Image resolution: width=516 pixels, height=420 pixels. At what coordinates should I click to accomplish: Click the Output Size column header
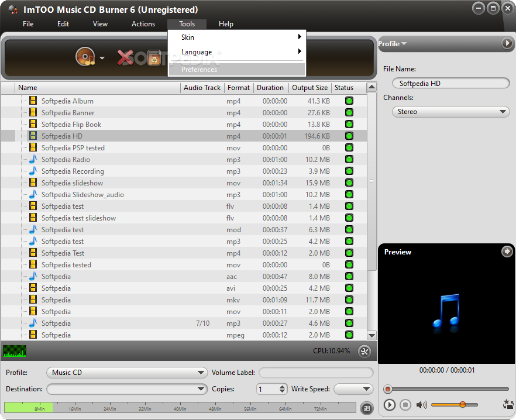[309, 88]
